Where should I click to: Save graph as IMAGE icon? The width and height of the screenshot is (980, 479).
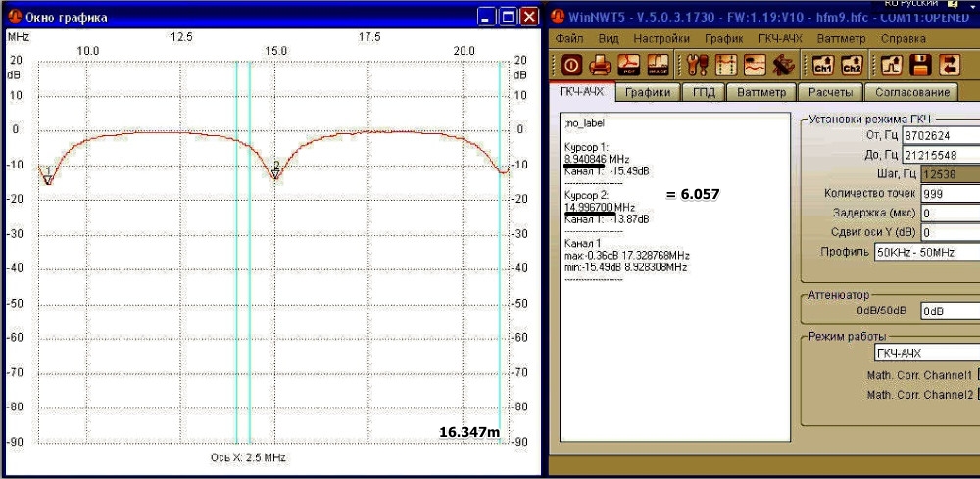659,65
